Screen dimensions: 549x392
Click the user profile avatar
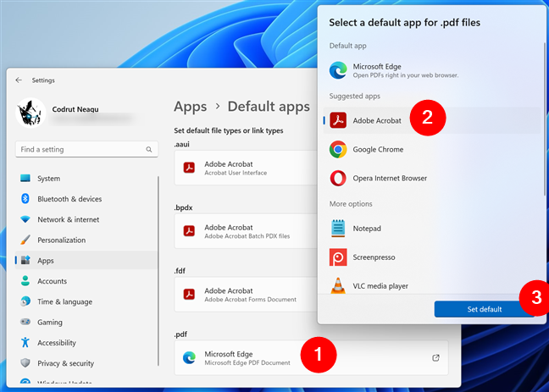[x=30, y=113]
